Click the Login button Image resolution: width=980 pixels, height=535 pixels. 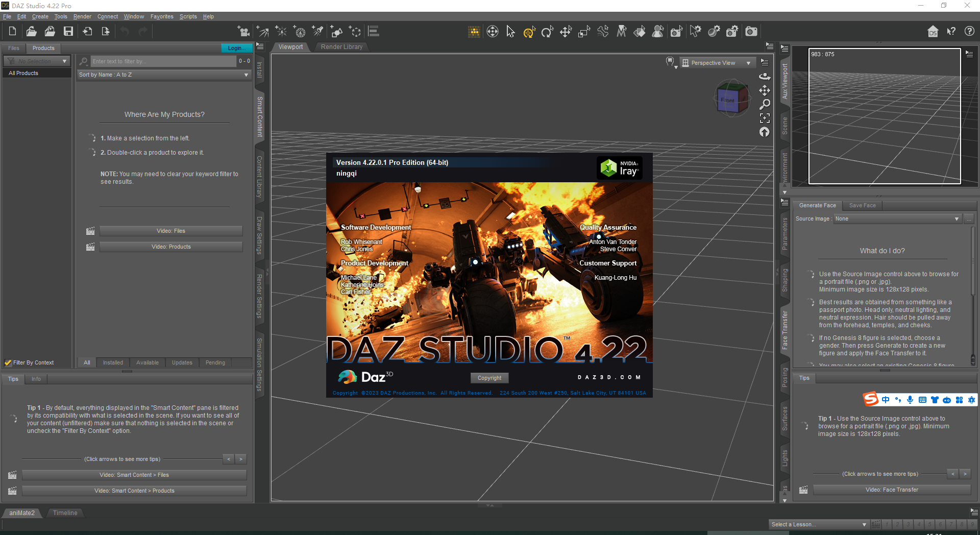point(236,48)
